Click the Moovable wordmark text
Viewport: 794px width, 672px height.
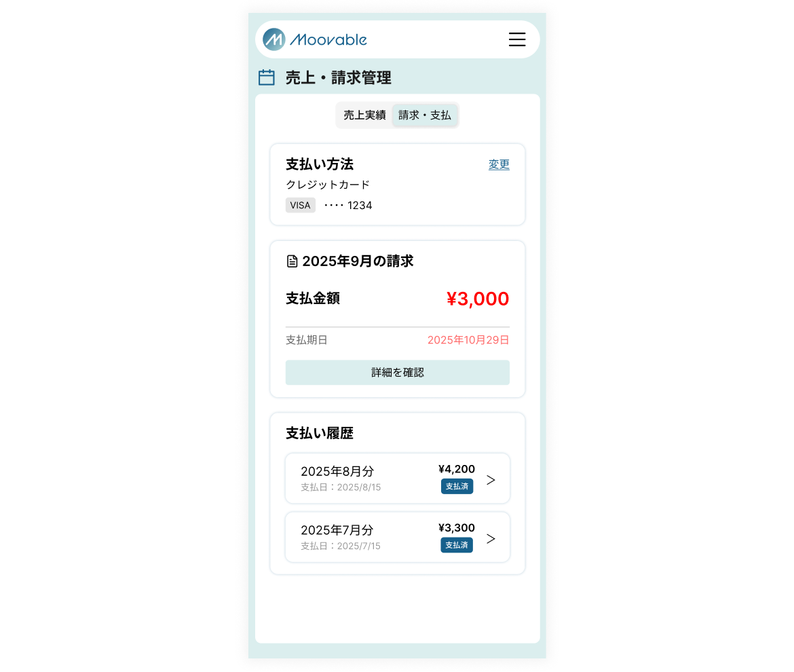[x=328, y=39]
